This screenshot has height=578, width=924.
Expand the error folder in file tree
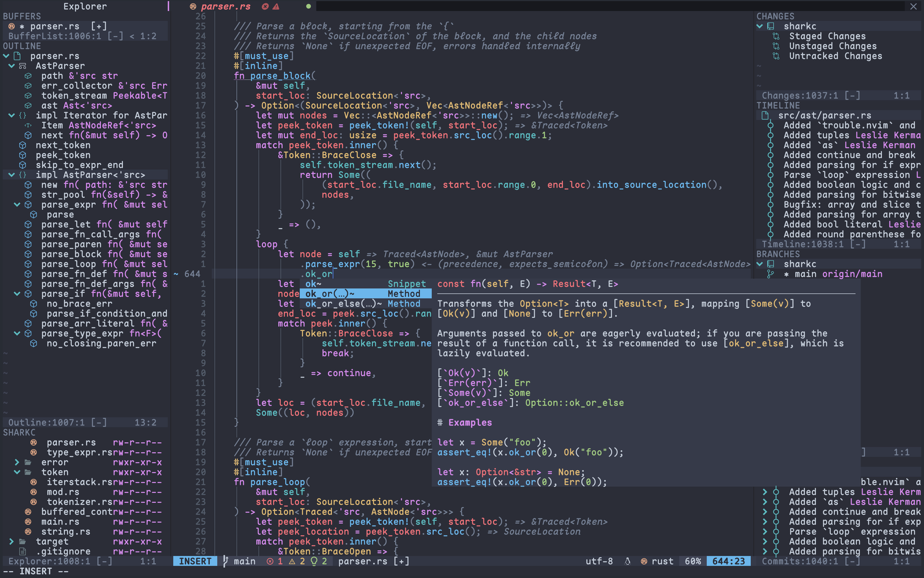[17, 462]
